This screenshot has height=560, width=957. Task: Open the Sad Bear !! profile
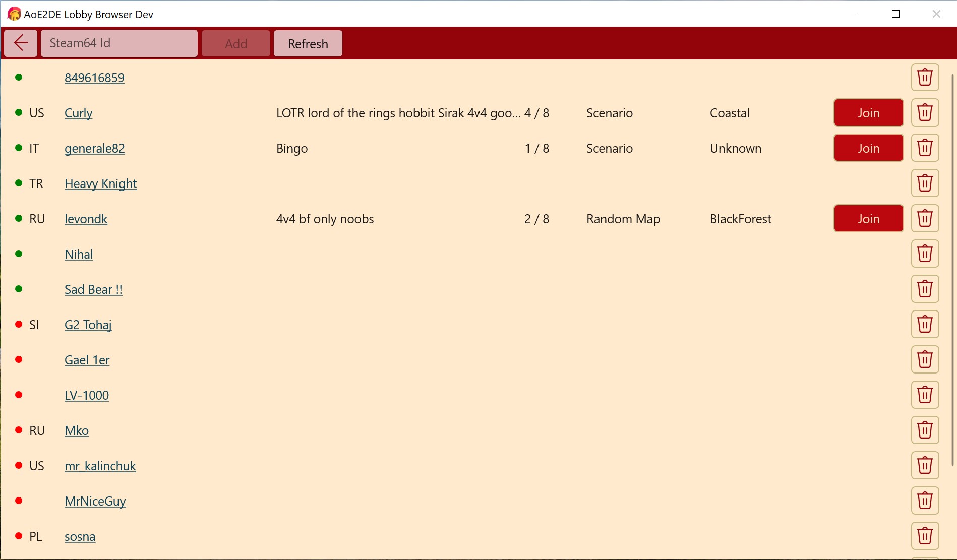93,289
